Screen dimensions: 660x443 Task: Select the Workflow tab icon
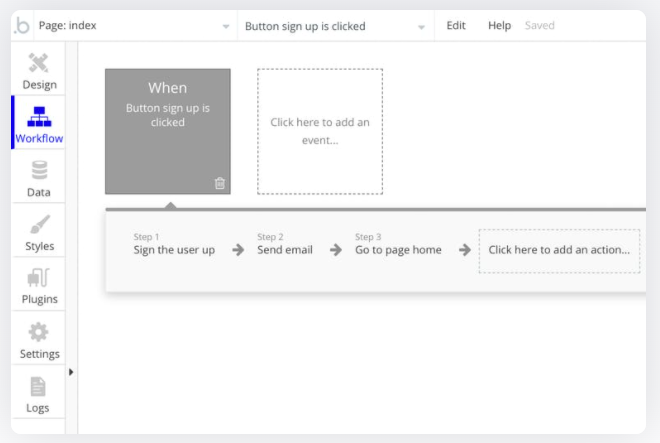pos(39,118)
